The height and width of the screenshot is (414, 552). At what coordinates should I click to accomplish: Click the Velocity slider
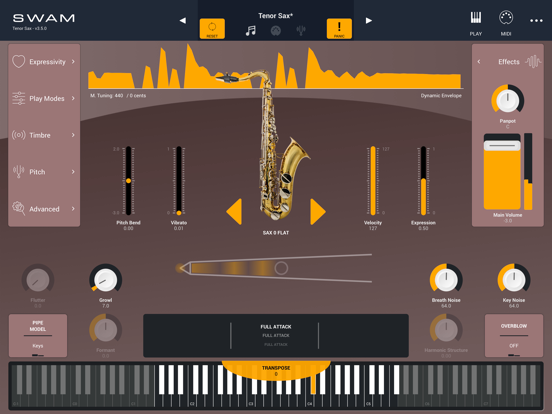click(x=373, y=181)
